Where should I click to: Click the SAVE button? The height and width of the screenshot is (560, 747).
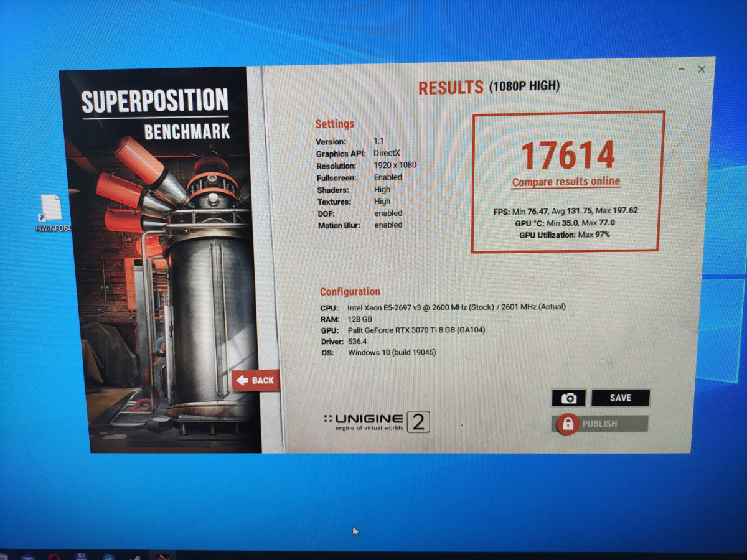(x=620, y=398)
